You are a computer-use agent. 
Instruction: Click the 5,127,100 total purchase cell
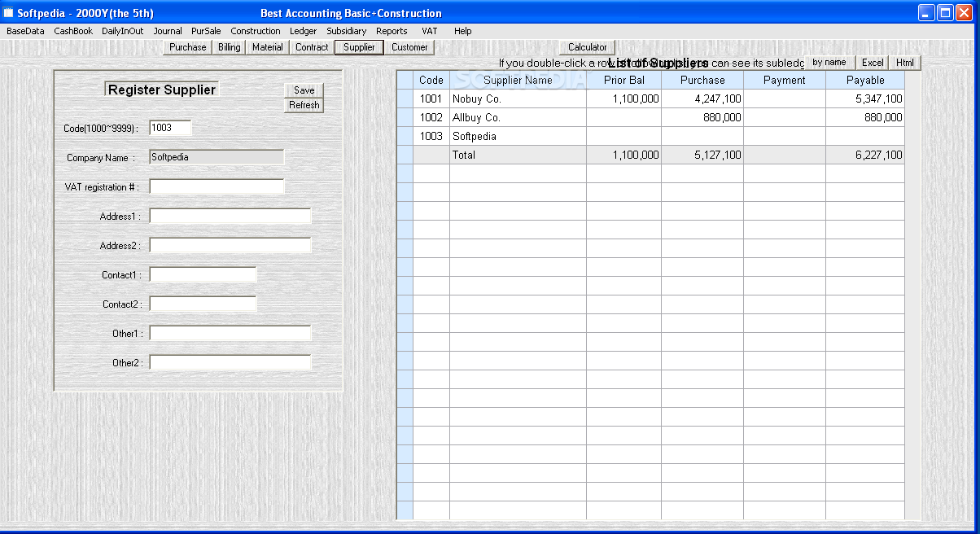[702, 155]
